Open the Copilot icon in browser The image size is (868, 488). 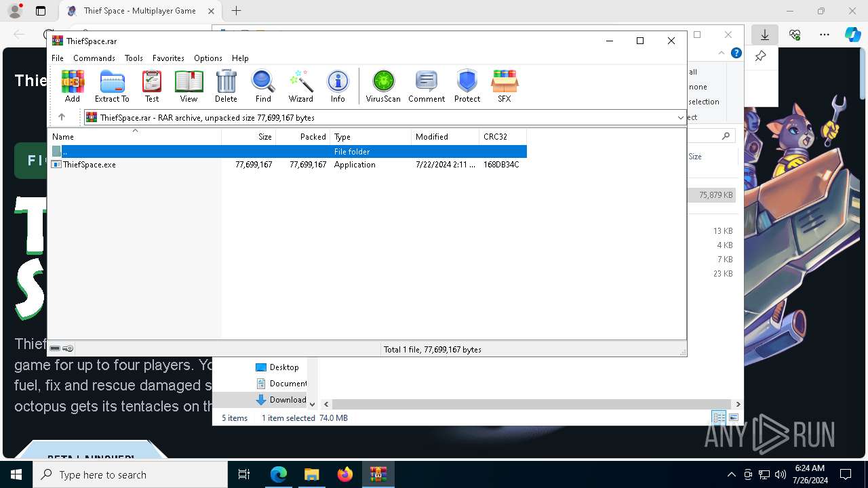[x=852, y=35]
